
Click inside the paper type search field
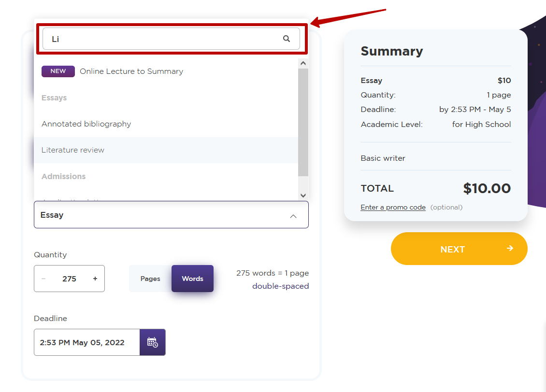coord(159,39)
